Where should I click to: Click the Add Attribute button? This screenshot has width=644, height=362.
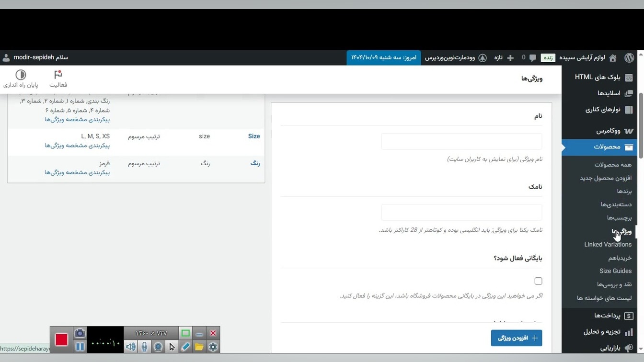point(516,338)
